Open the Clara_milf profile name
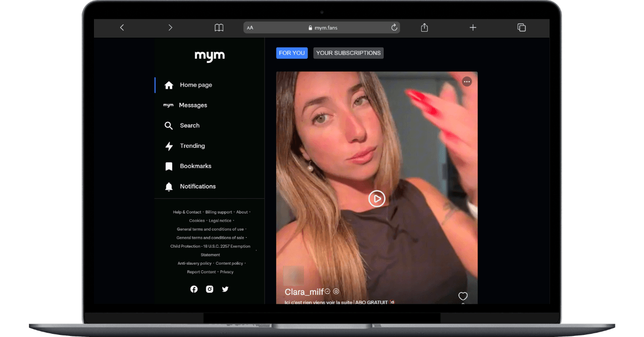 (304, 292)
